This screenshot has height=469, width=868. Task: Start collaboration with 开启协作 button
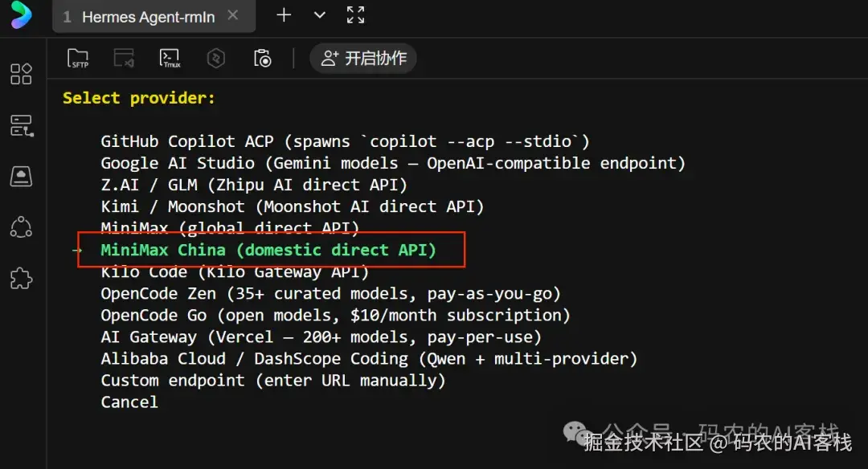[363, 58]
